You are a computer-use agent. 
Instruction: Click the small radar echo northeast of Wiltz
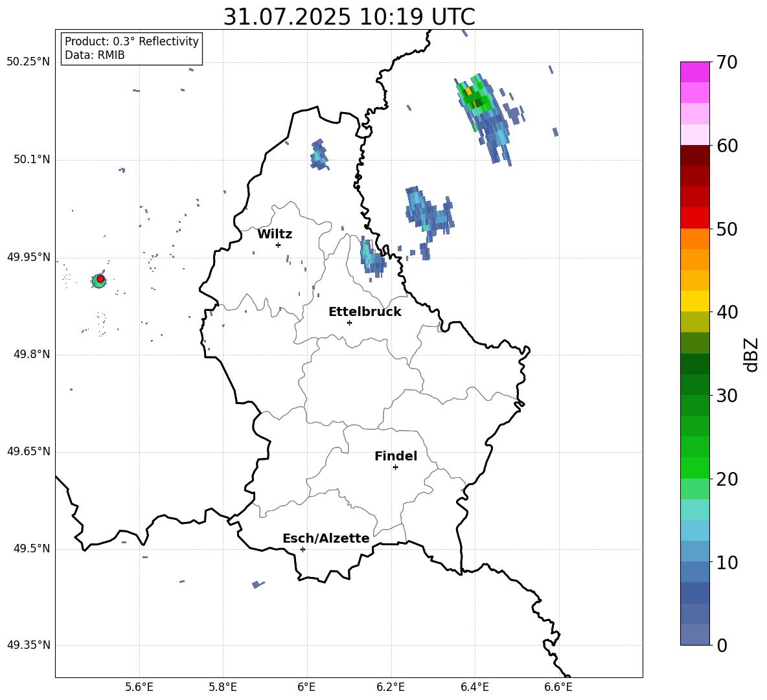[x=319, y=155]
